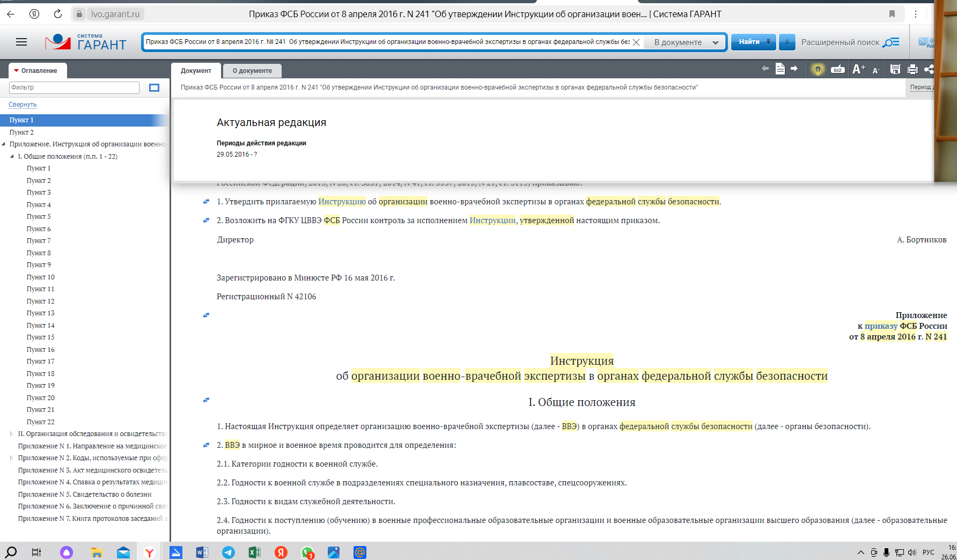957x560 pixels.
Task: Clear the search field with the X
Action: coord(636,42)
